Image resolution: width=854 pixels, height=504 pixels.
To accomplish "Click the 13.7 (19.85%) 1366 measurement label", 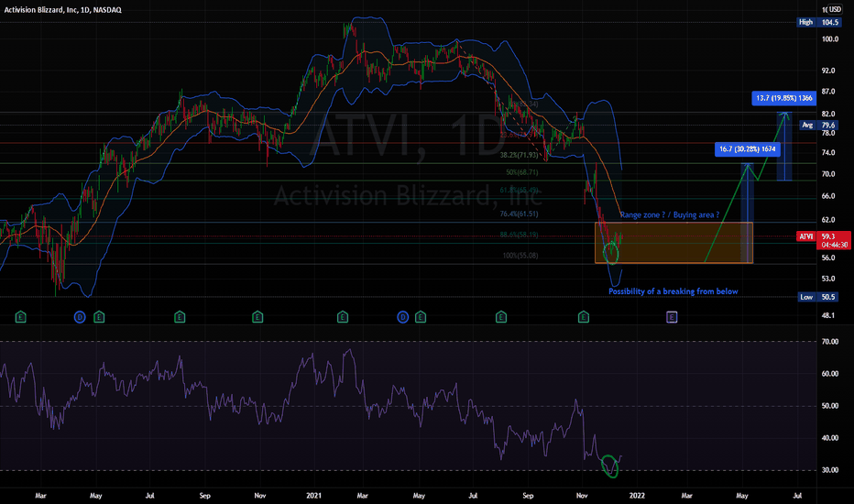I will (784, 98).
